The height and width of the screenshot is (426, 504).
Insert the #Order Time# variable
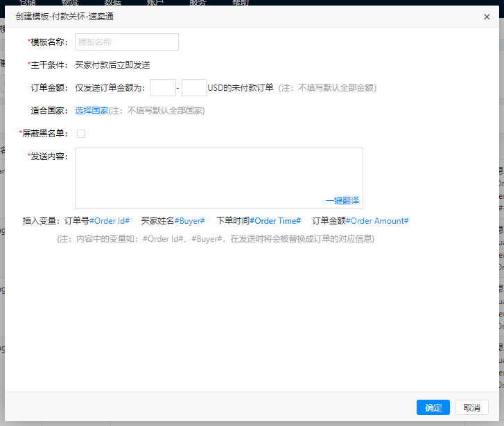coord(275,221)
